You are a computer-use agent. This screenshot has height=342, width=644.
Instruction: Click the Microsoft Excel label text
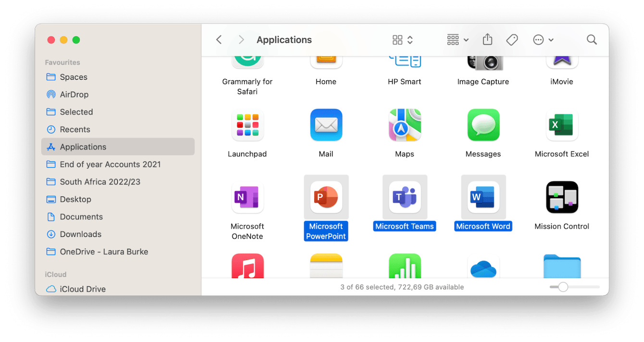point(562,154)
